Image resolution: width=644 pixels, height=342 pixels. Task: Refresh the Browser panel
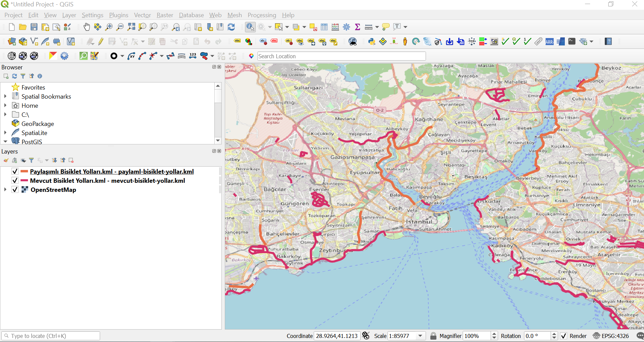[x=14, y=76]
